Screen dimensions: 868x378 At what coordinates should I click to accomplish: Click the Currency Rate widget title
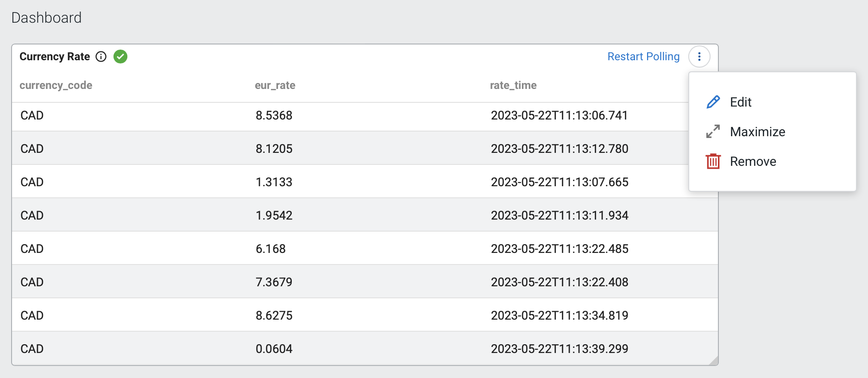55,57
